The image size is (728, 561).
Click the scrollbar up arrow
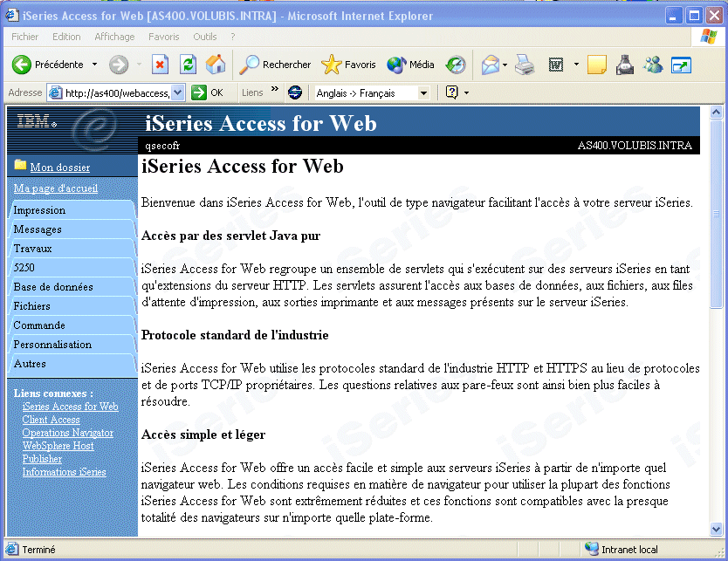716,112
